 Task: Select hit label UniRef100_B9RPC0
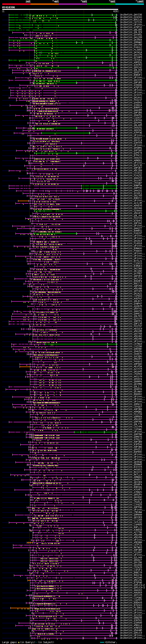(x=131, y=108)
